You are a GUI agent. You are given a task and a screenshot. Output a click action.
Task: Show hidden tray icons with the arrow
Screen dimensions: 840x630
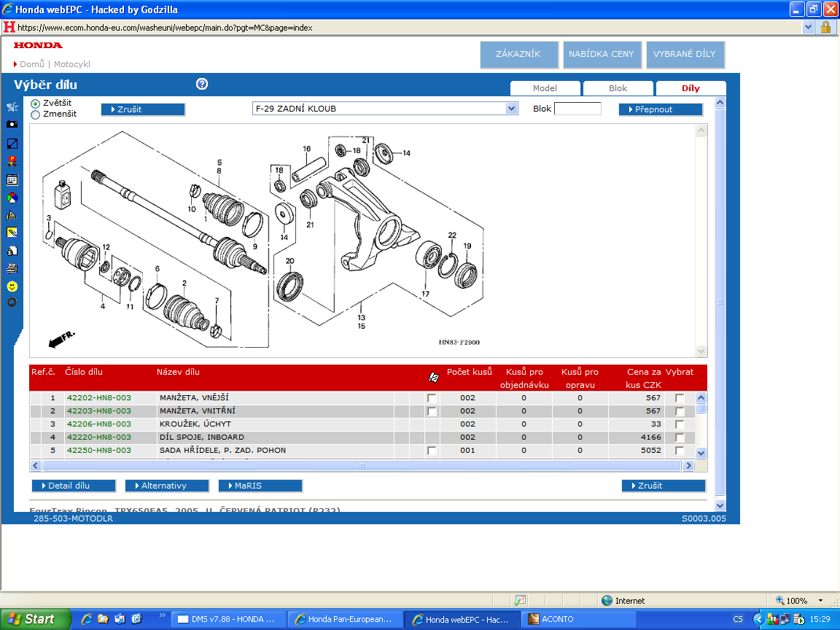coord(758,619)
